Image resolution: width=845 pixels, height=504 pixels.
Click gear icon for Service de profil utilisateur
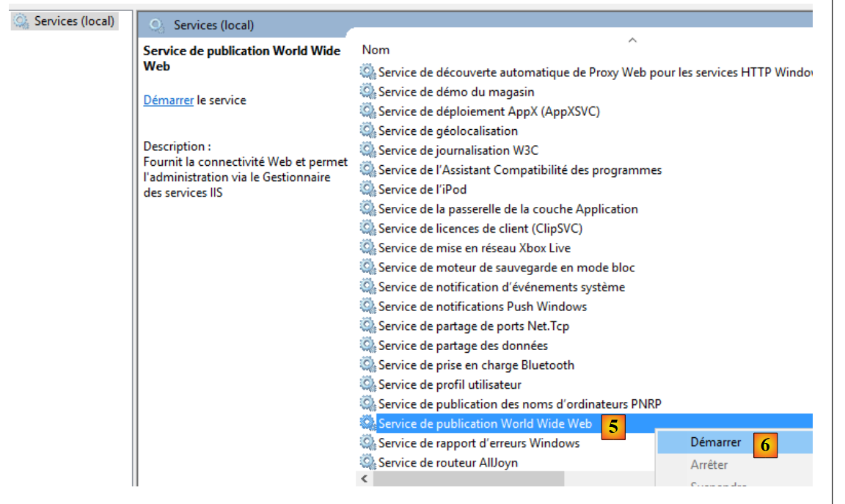tap(367, 384)
